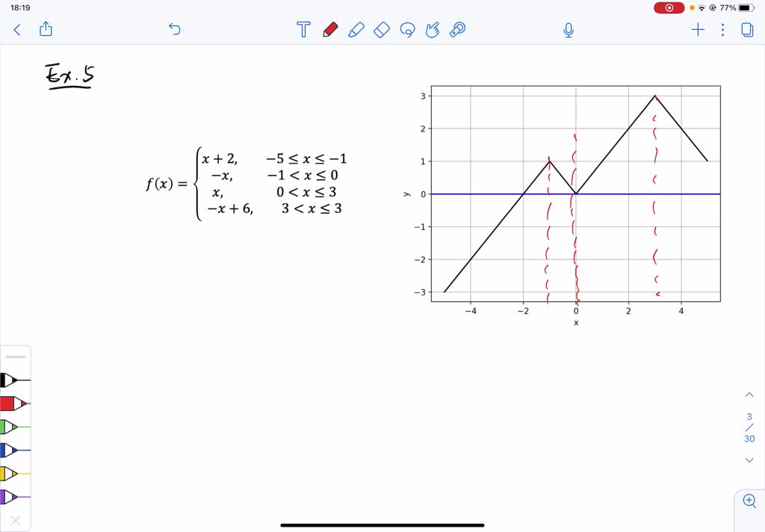Select the red Pencil tool
Image resolution: width=765 pixels, height=532 pixels.
[x=330, y=30]
